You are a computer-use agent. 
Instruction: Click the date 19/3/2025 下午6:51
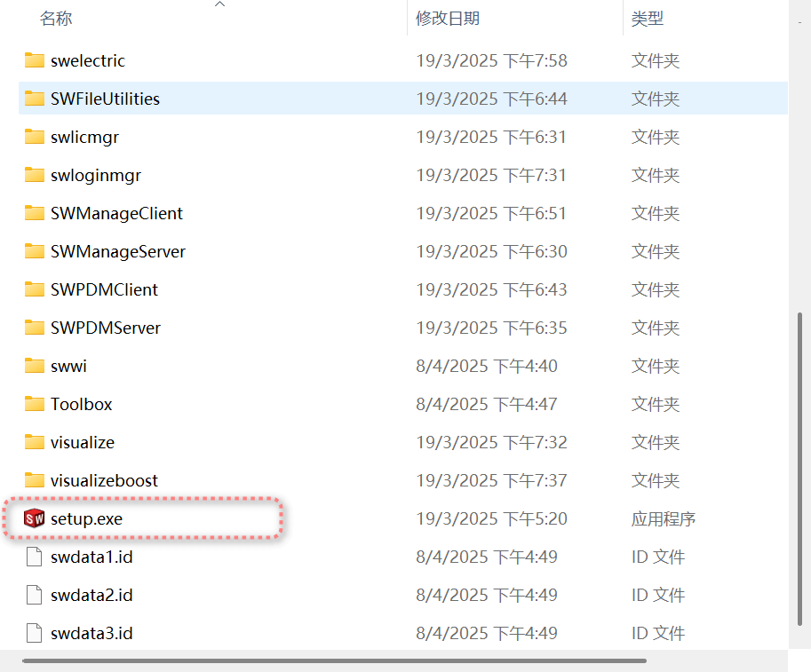click(x=491, y=213)
